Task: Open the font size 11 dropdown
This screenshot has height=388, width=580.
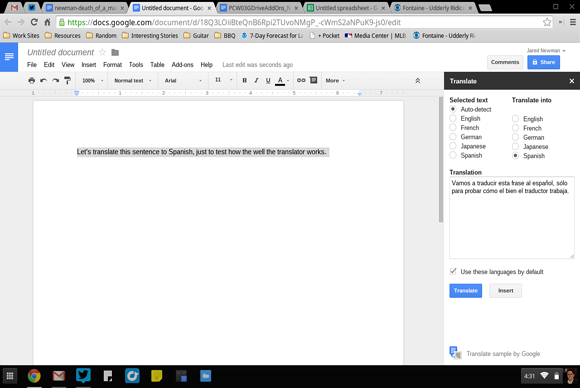Action: pyautogui.click(x=223, y=80)
